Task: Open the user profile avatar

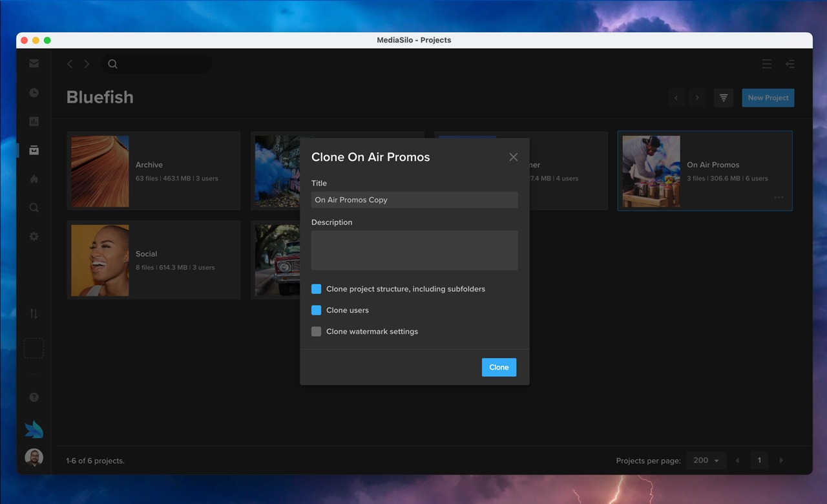Action: coord(34,458)
